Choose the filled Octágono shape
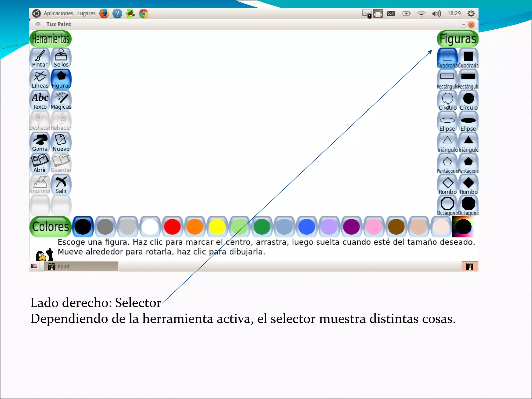Image resolution: width=532 pixels, height=399 pixels. point(468,206)
